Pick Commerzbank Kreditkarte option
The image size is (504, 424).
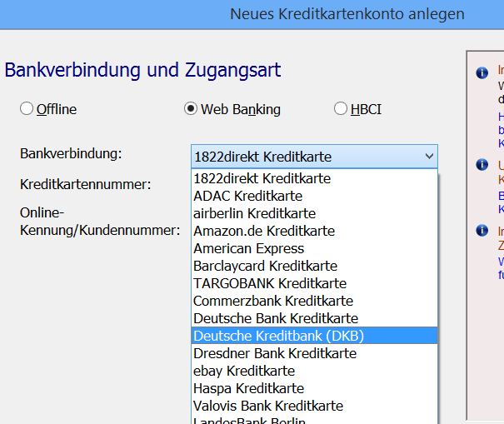coord(272,301)
